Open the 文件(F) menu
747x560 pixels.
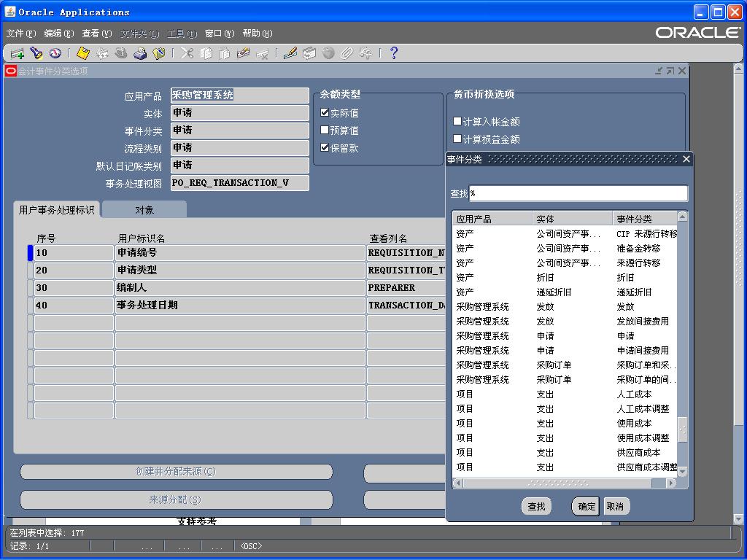[x=21, y=34]
